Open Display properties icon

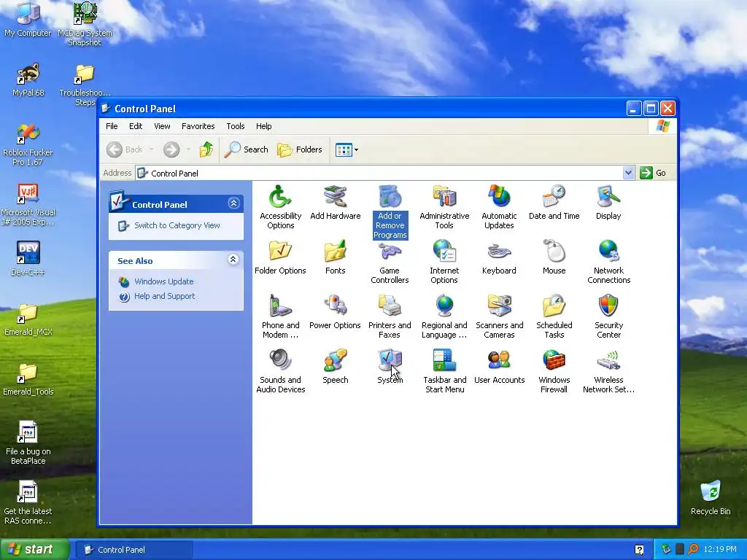(x=608, y=203)
